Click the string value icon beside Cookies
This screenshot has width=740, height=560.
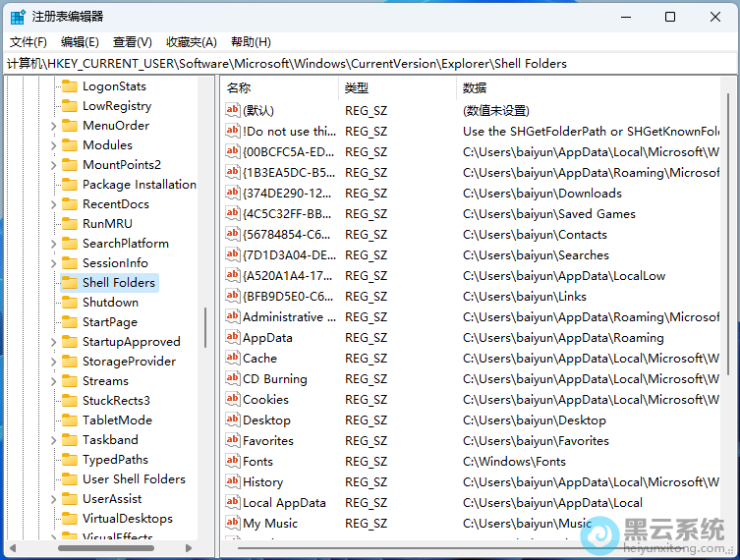[233, 400]
